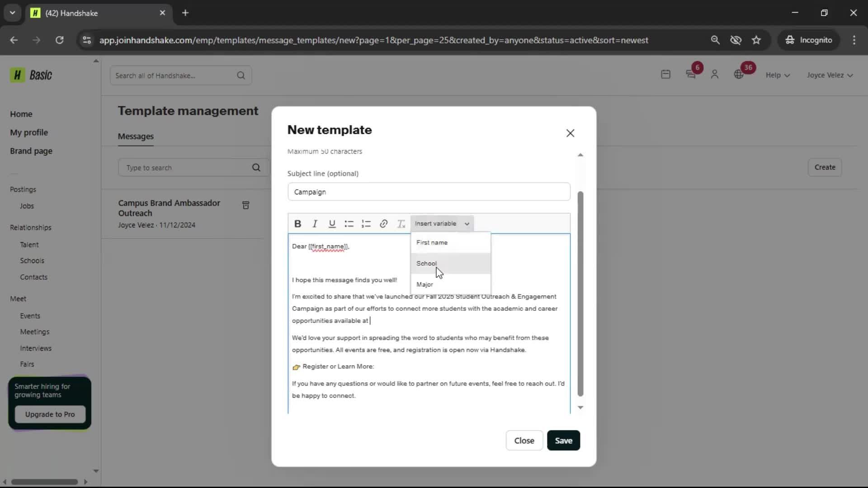868x488 pixels.
Task: Click the Incognito indicator button
Action: click(x=809, y=40)
